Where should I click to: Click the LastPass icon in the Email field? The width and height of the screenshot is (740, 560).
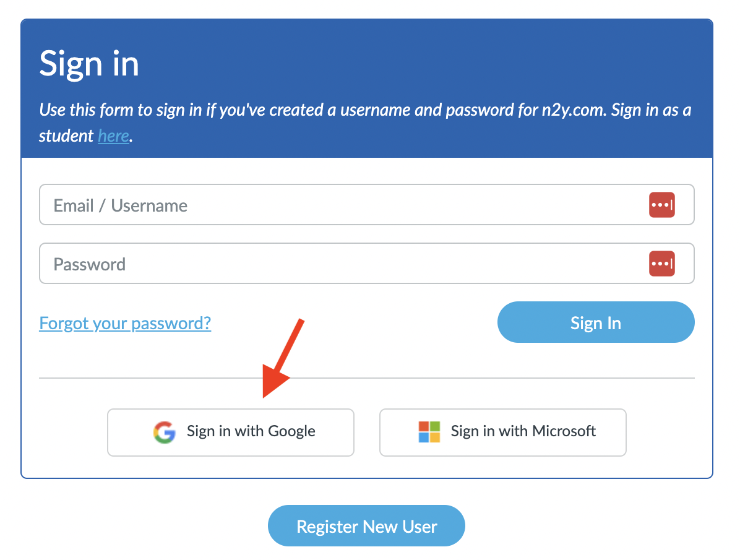[662, 204]
